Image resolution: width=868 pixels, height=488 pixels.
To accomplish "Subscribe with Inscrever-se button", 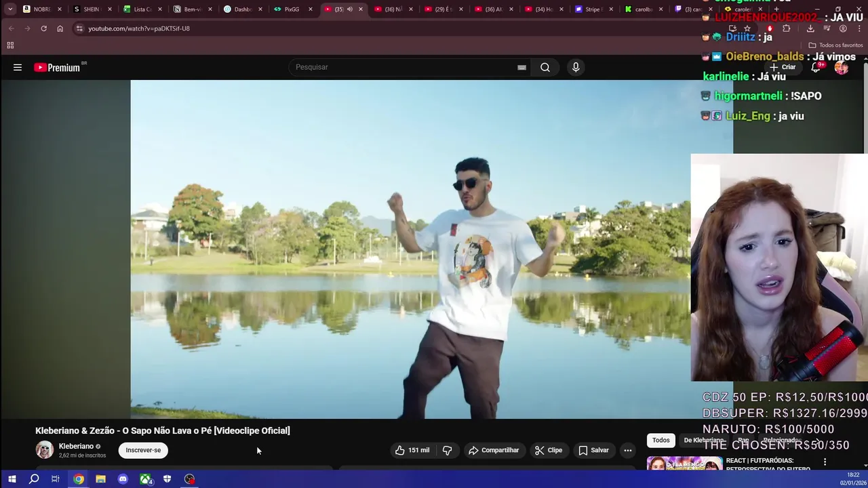I will (143, 450).
